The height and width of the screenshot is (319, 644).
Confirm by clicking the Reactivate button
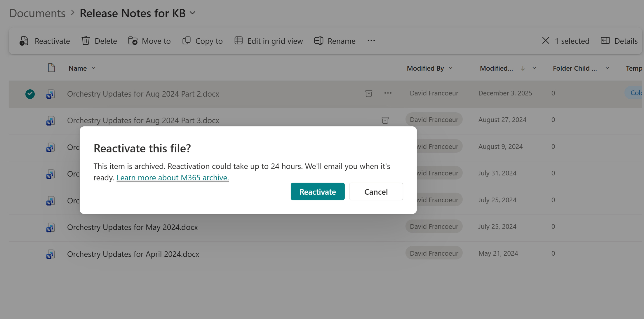coord(317,191)
